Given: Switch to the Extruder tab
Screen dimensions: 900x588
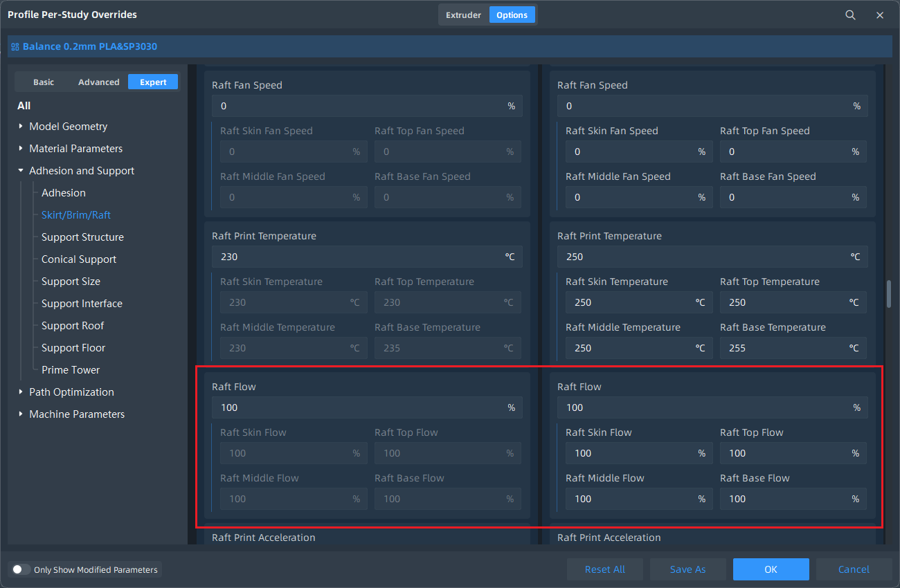Looking at the screenshot, I should (463, 15).
